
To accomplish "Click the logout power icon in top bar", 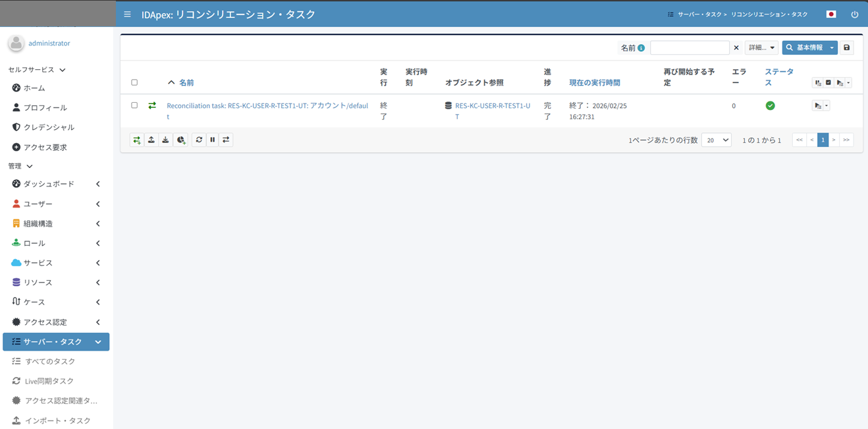I will tap(854, 14).
